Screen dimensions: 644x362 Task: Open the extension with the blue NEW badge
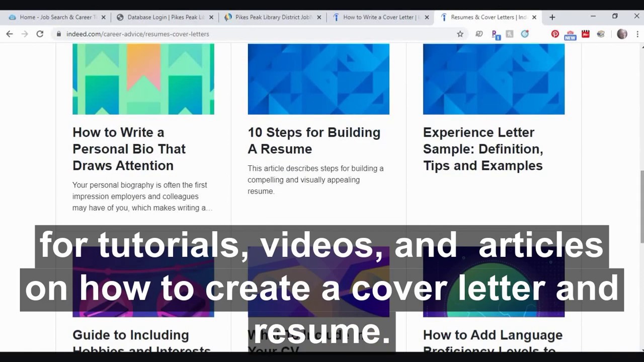coord(570,34)
